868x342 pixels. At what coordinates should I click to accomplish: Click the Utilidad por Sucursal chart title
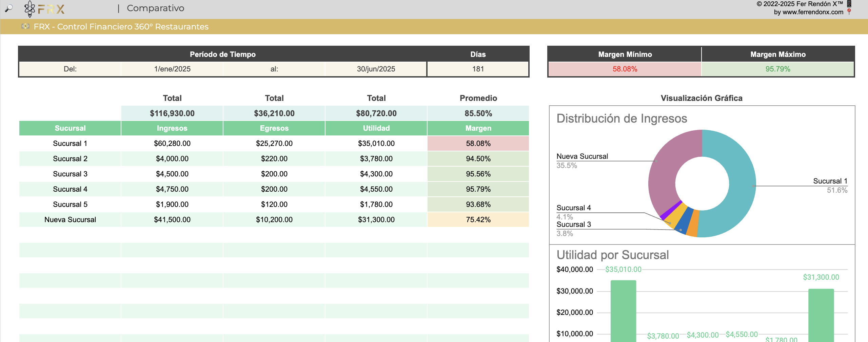(613, 255)
